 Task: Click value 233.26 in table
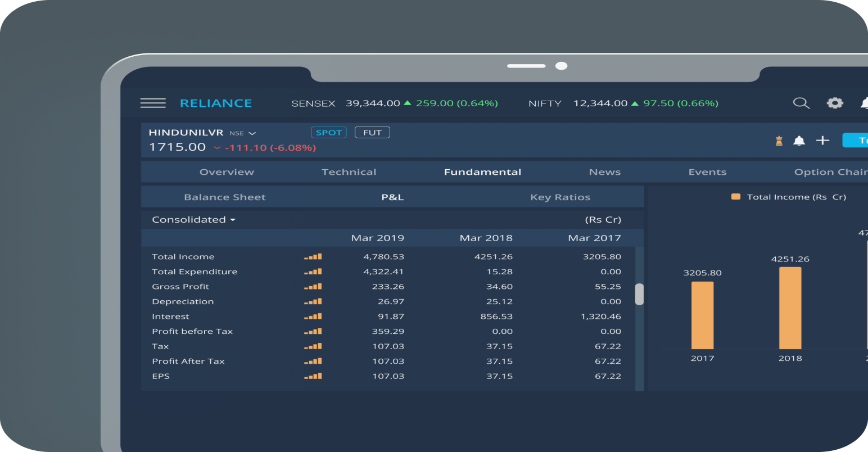pyautogui.click(x=388, y=287)
